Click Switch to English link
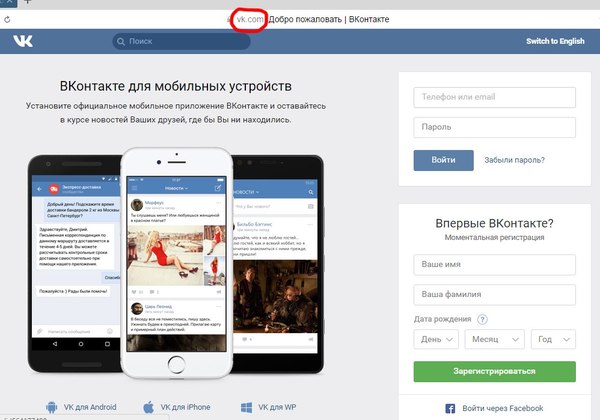This screenshot has width=600, height=420. click(x=555, y=41)
